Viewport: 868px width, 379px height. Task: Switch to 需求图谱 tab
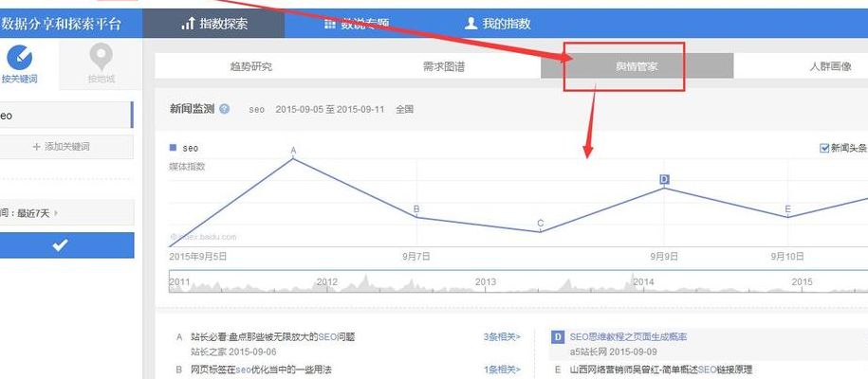[443, 67]
